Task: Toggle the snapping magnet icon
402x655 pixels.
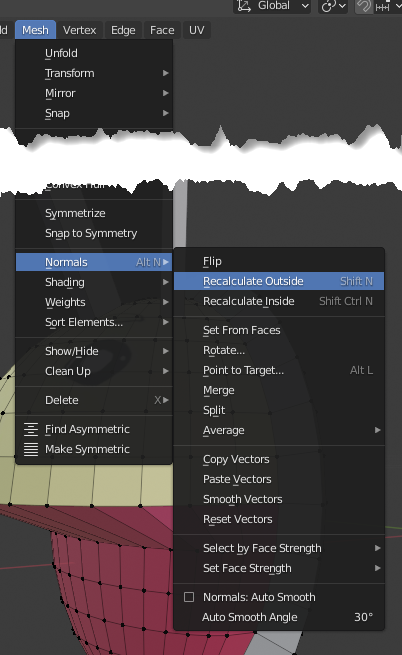Action: [364, 6]
